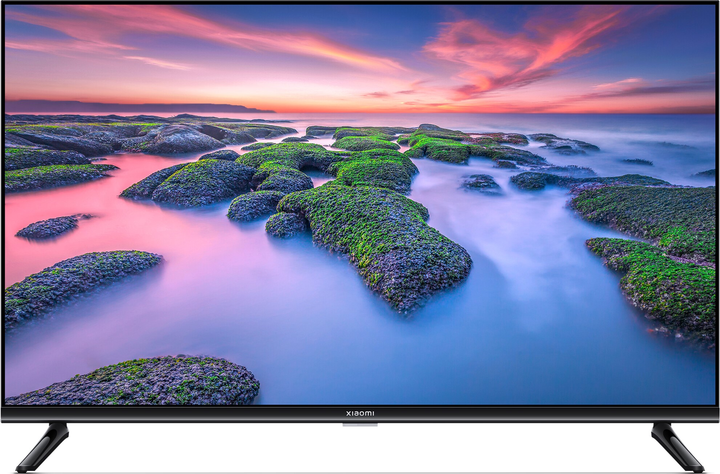Select the round mossy boulder cluster left of center
The width and height of the screenshot is (720, 474).
coord(200,183)
